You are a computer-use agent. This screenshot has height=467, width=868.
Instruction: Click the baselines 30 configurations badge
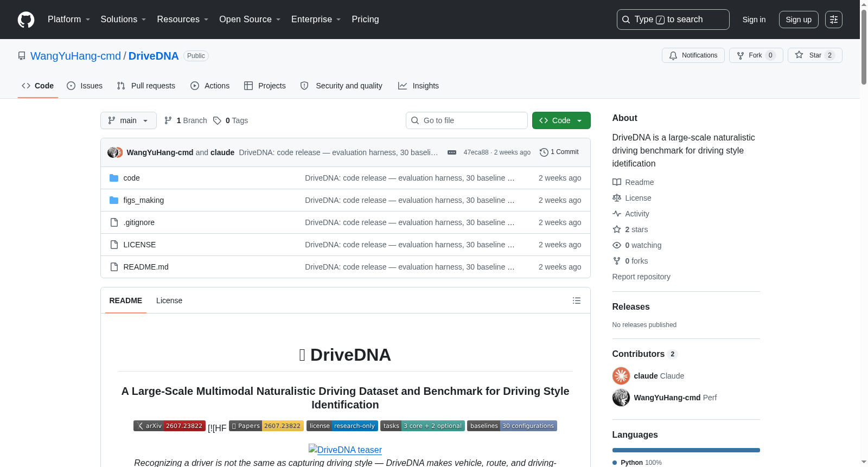tap(512, 426)
